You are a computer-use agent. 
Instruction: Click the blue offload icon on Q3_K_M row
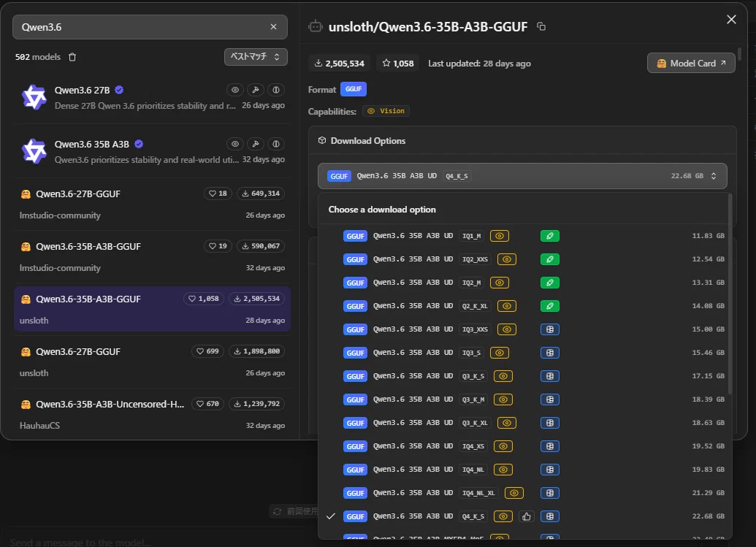(x=549, y=399)
